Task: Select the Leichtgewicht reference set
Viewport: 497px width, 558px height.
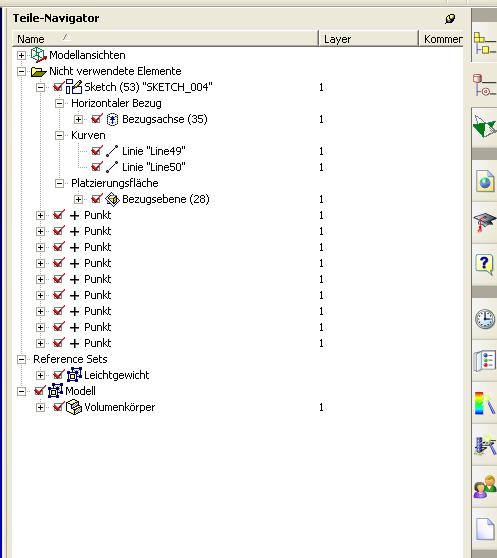Action: 116,375
